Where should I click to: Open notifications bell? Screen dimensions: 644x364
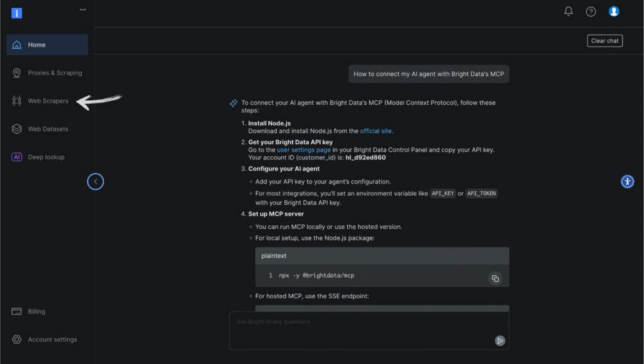point(569,11)
